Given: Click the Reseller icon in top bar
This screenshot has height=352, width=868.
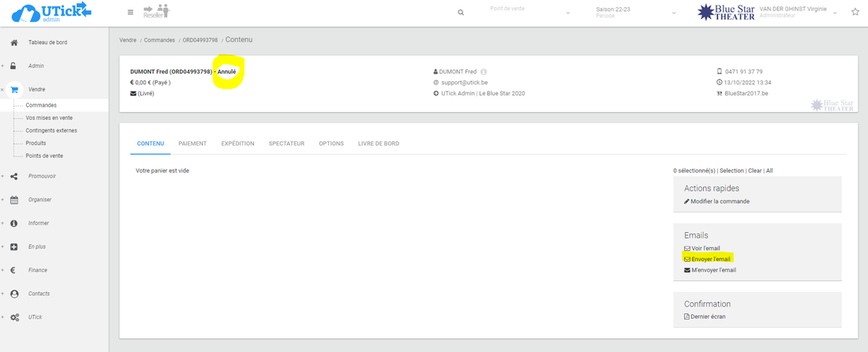Looking at the screenshot, I should click(x=156, y=11).
